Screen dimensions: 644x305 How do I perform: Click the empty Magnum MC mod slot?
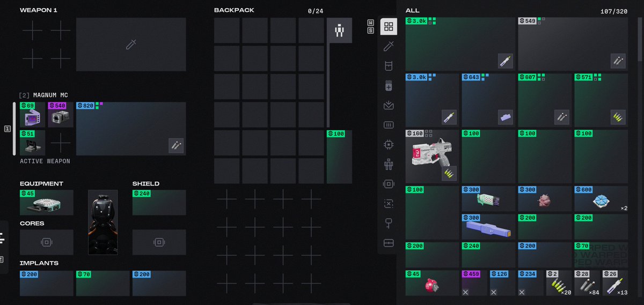click(x=61, y=143)
